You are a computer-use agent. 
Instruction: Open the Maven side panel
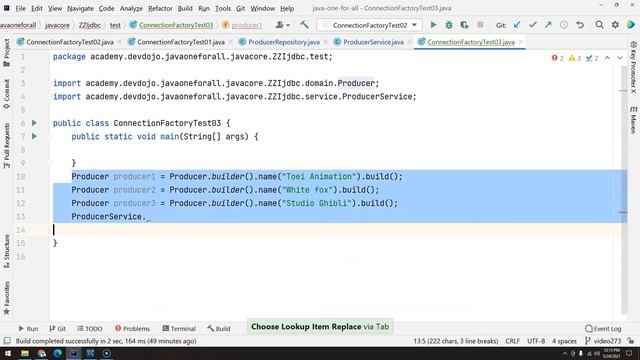[633, 120]
